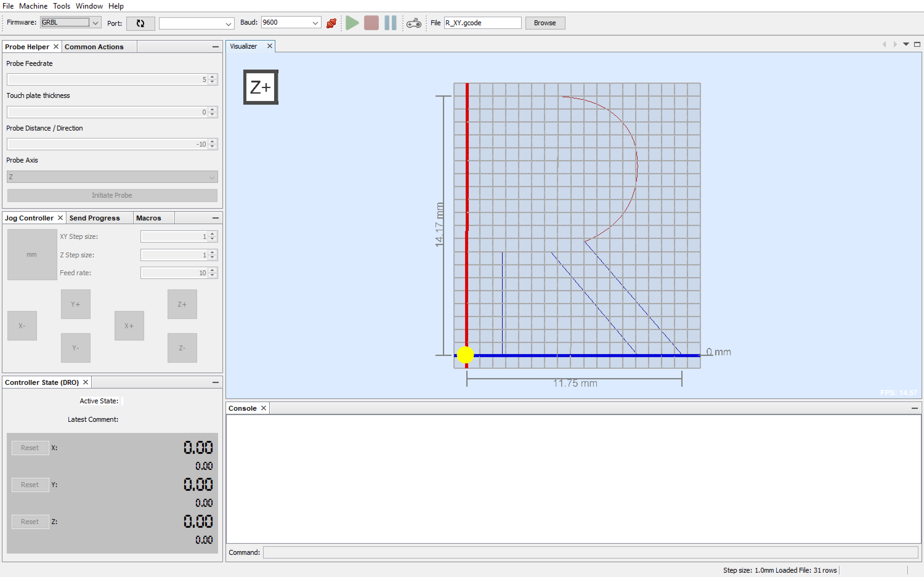924x577 pixels.
Task: Increase Probe Feedrate value
Action: [213, 77]
